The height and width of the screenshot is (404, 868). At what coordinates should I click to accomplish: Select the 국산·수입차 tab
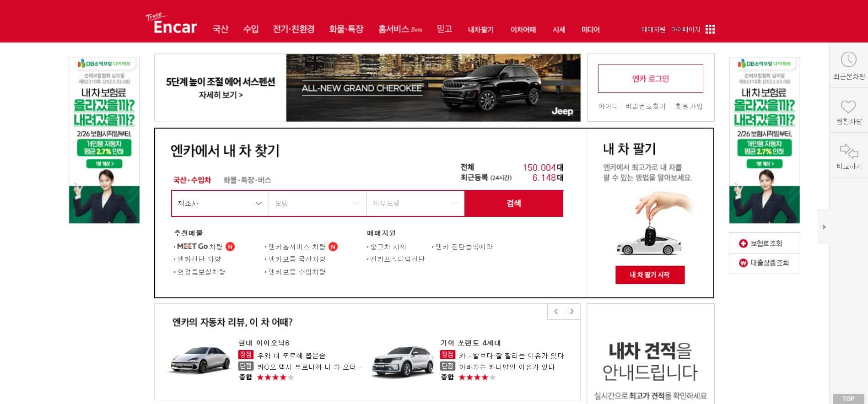(192, 180)
